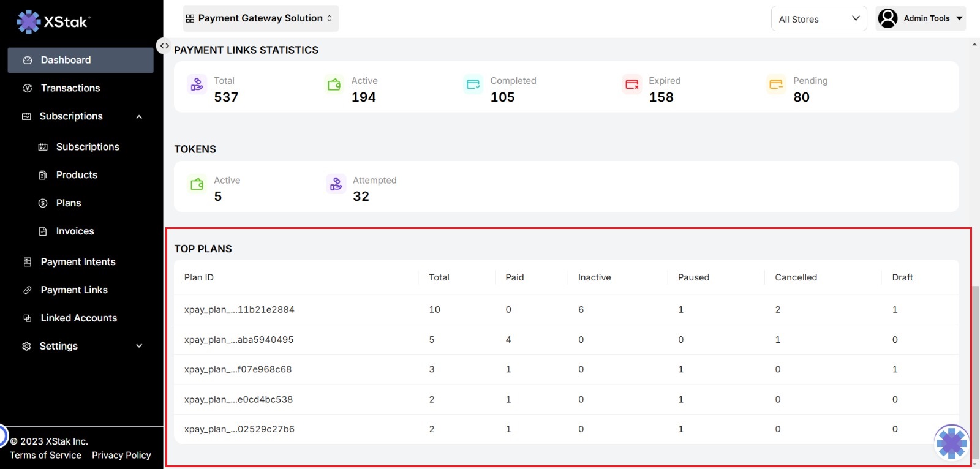Screen dimensions: 980x469
Task: Click the Admin Tools user avatar
Action: [888, 18]
